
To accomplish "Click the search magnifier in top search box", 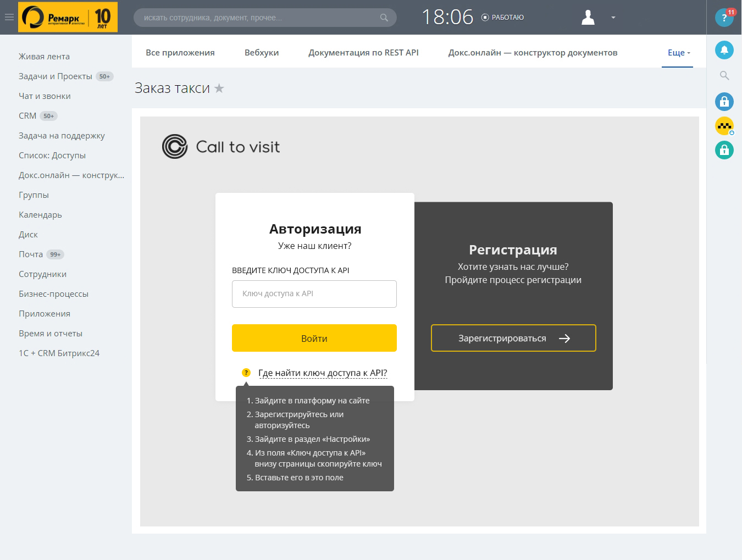I will pos(384,18).
